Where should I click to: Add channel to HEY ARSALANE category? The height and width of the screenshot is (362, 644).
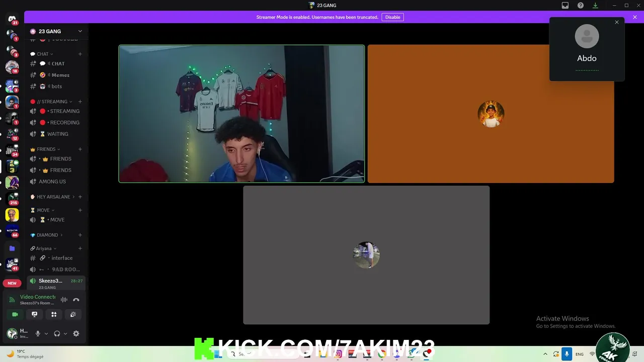point(80,197)
